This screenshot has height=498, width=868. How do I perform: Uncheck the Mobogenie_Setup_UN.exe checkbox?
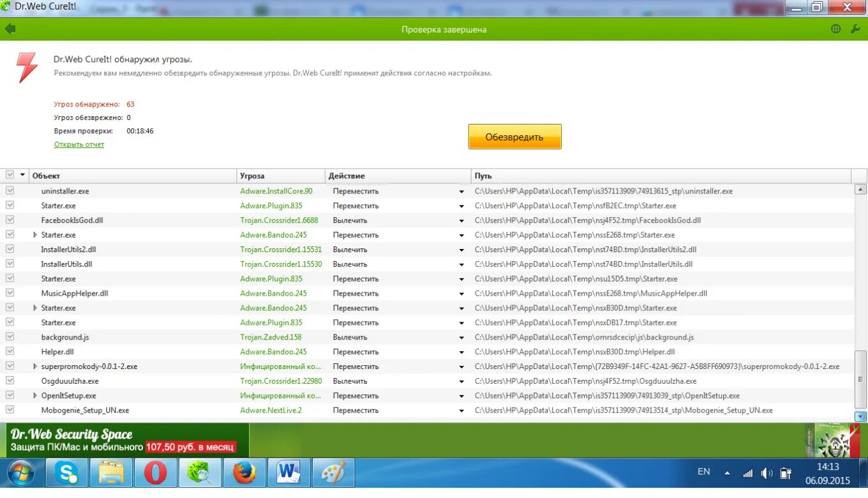tap(10, 410)
